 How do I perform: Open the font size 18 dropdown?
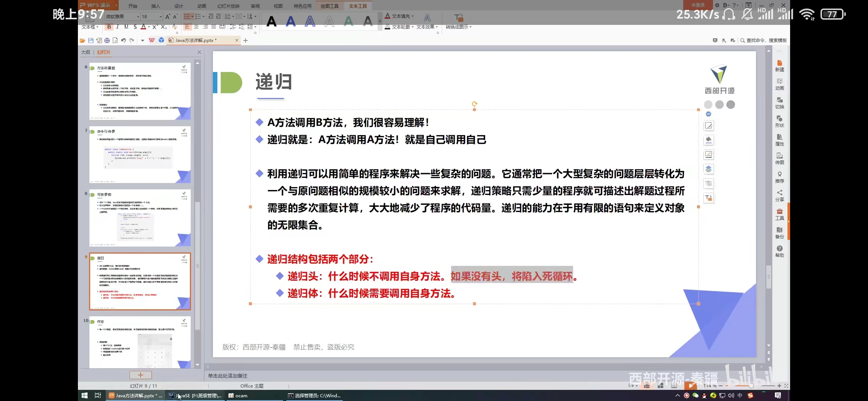click(x=161, y=17)
